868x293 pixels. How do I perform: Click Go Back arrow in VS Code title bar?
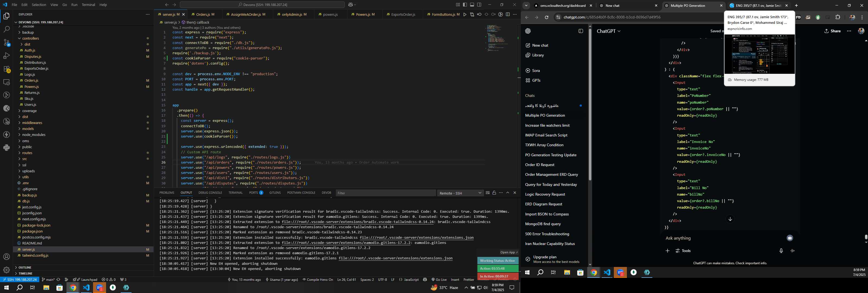click(167, 5)
